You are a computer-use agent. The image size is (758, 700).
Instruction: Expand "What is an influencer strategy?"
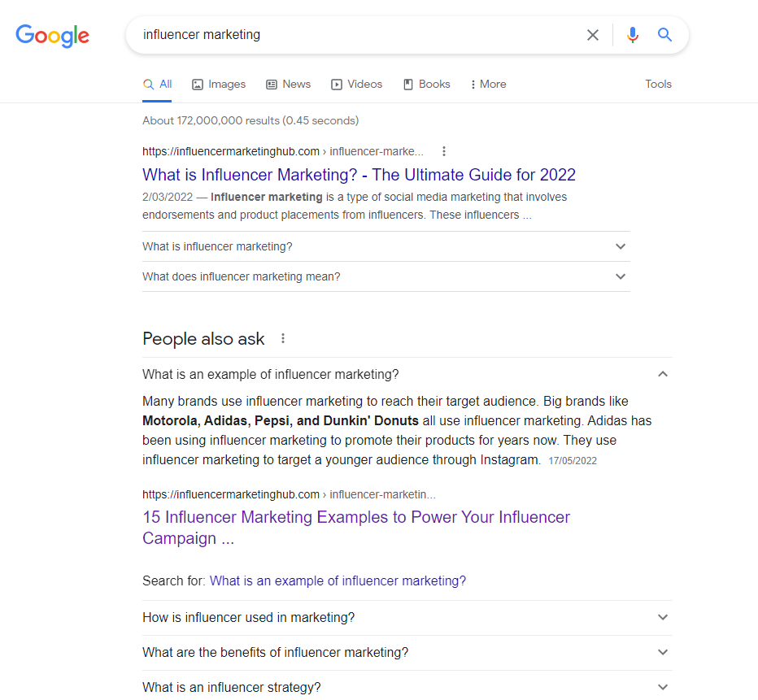click(407, 687)
